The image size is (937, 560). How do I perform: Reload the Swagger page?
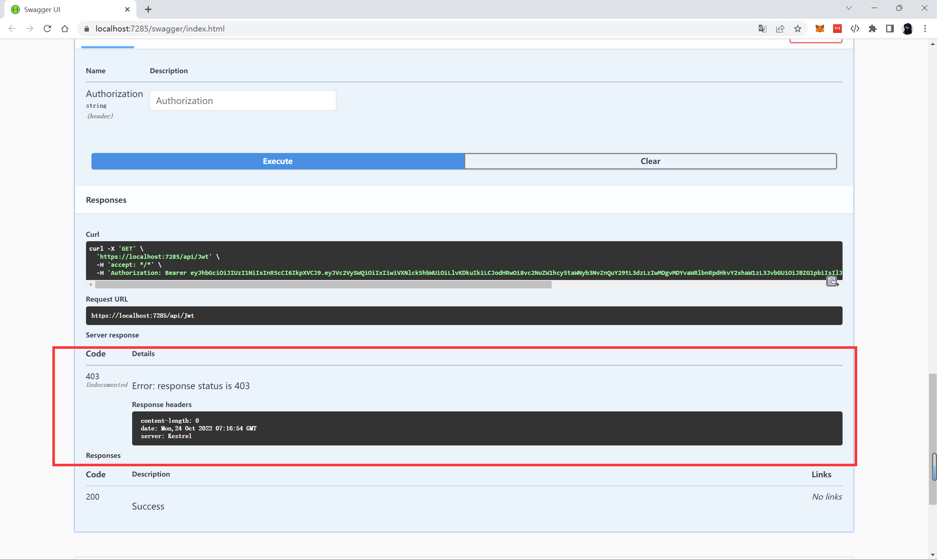pyautogui.click(x=47, y=29)
